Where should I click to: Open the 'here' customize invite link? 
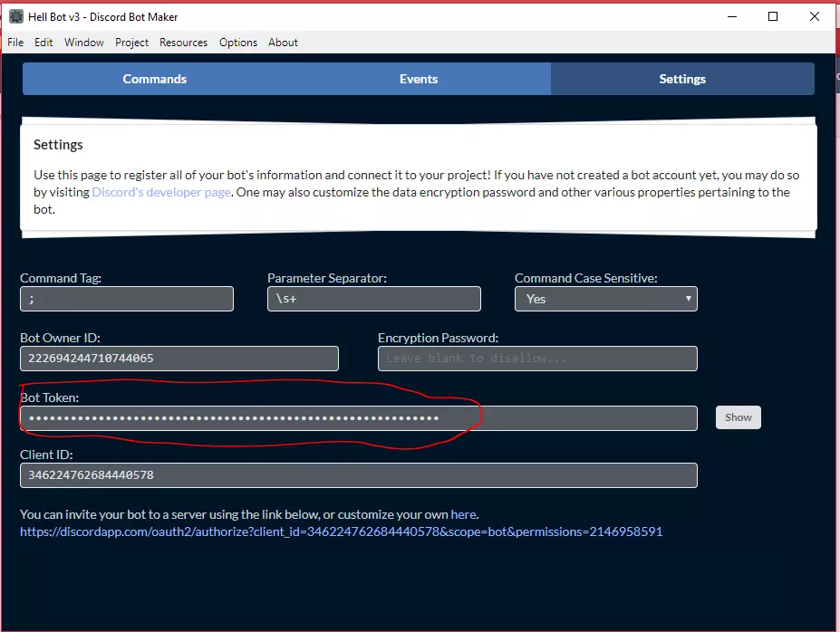[463, 514]
